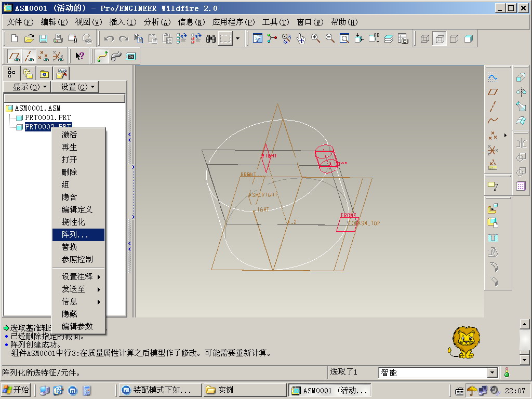Toggle datum planes display
This screenshot has width=532, height=399.
[15, 56]
